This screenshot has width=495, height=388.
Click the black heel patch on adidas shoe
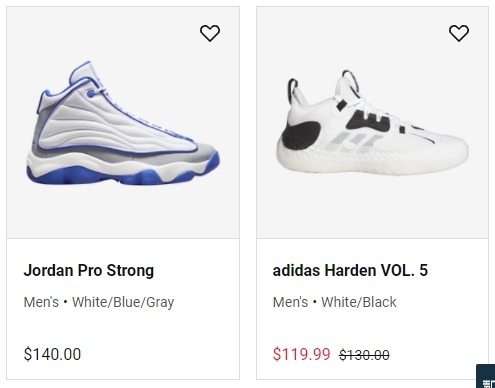click(301, 135)
